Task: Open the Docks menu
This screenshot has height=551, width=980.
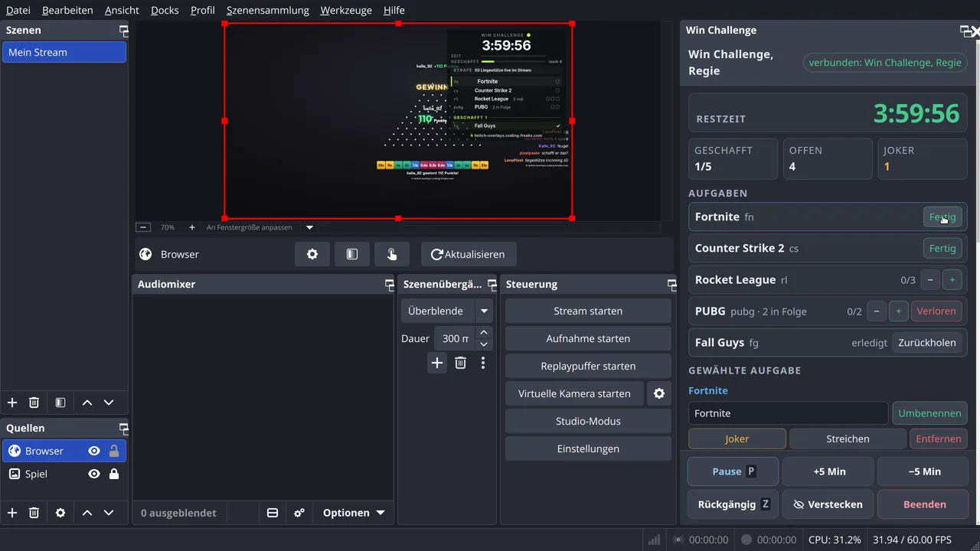Action: coord(165,10)
